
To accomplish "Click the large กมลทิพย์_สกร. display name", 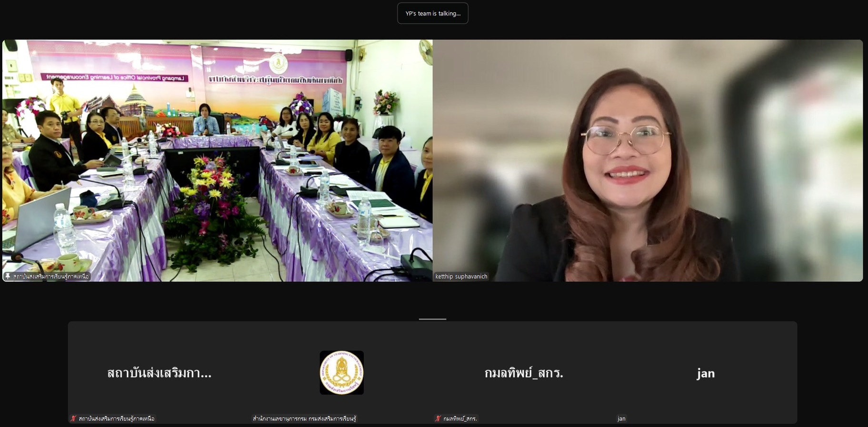I will click(524, 373).
